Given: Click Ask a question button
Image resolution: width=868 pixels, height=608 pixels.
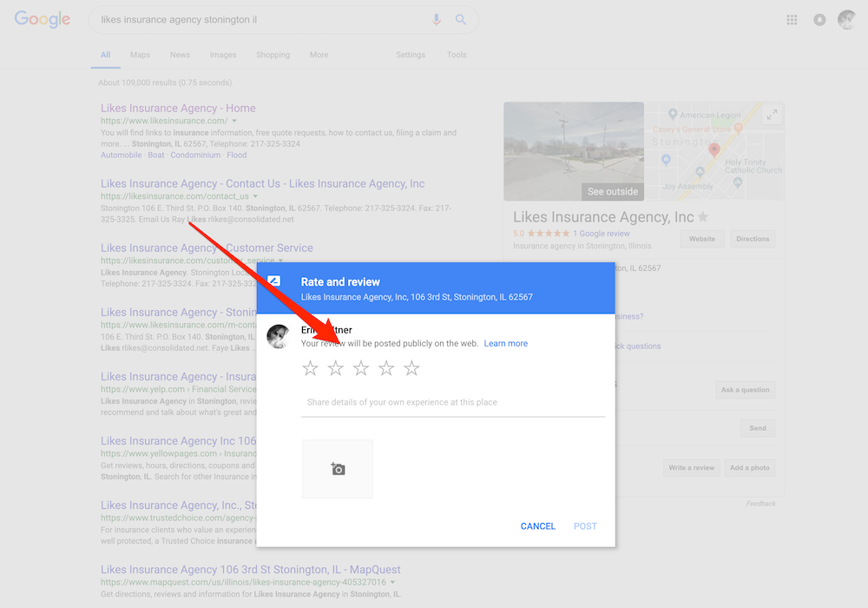Looking at the screenshot, I should tap(745, 390).
